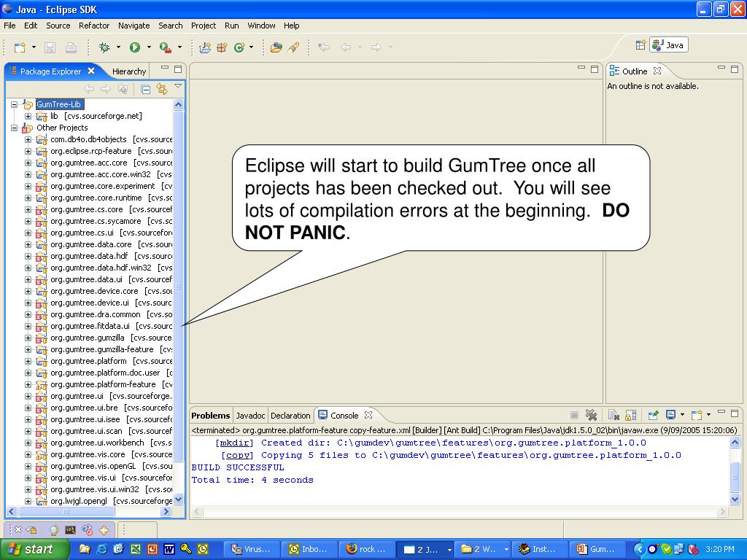The width and height of the screenshot is (747, 560).
Task: Click New Java Project toolbar icon
Action: pos(205,47)
